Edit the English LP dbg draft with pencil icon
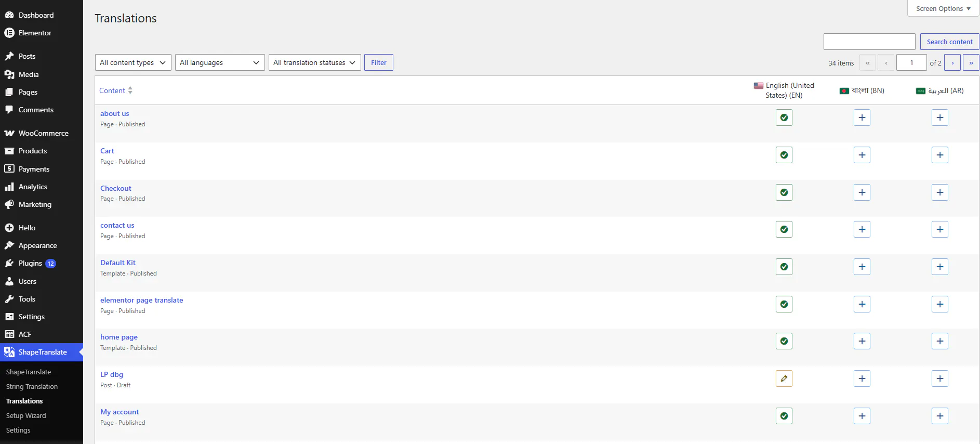Screen dimensions: 980x444 pyautogui.click(x=784, y=378)
